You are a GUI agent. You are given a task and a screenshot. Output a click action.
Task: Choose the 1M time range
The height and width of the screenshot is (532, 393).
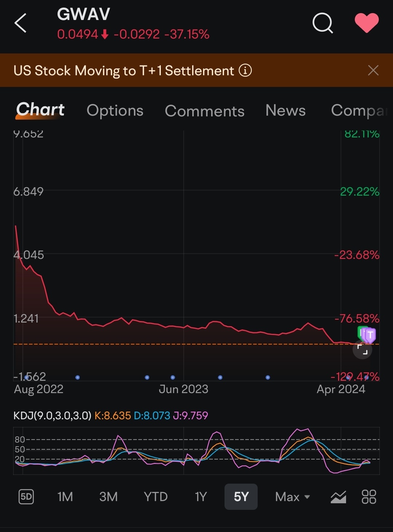65,497
